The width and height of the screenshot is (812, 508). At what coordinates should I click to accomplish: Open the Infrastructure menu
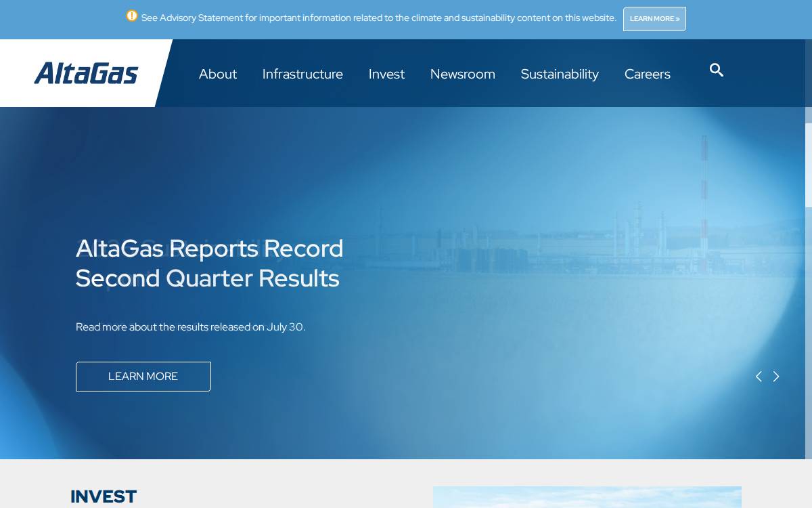(302, 74)
